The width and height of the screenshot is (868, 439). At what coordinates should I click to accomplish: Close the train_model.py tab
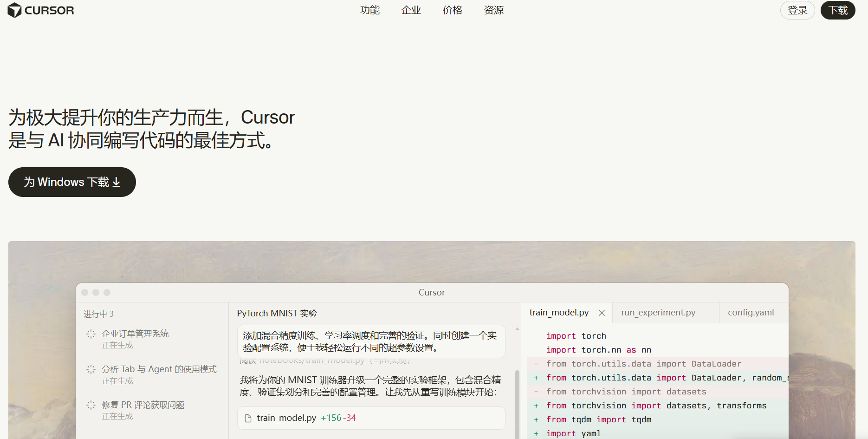click(x=602, y=313)
